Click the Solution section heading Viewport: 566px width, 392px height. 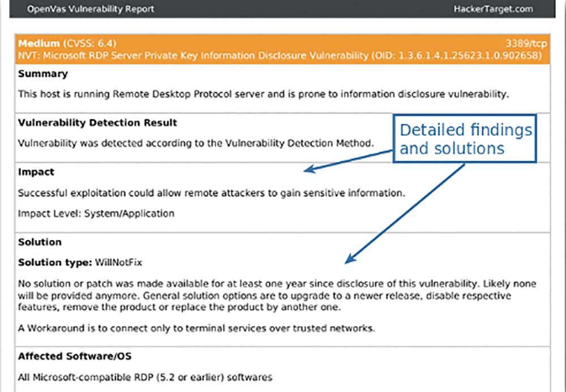coord(40,242)
